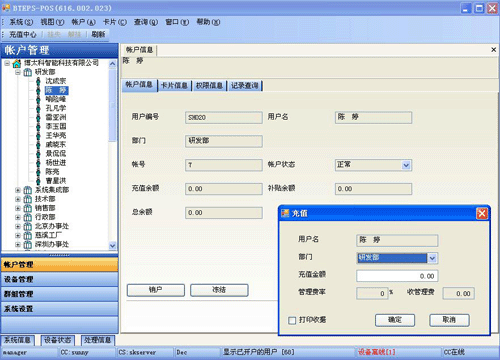Screen dimensions: 500x360
Task: Click the department icon beside 技术部
Action: tap(28, 199)
